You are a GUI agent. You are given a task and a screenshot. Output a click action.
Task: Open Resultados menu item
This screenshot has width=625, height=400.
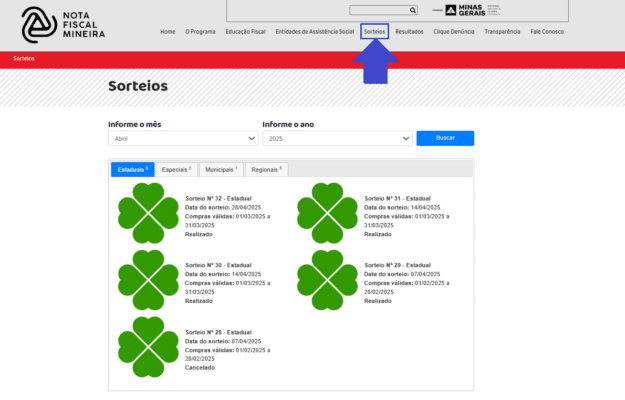coord(409,32)
